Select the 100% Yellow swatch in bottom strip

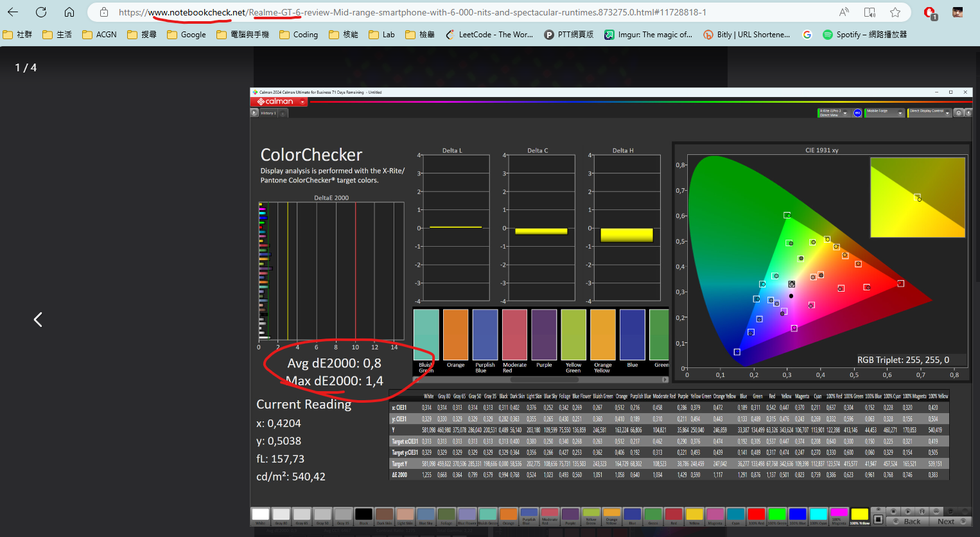click(859, 516)
